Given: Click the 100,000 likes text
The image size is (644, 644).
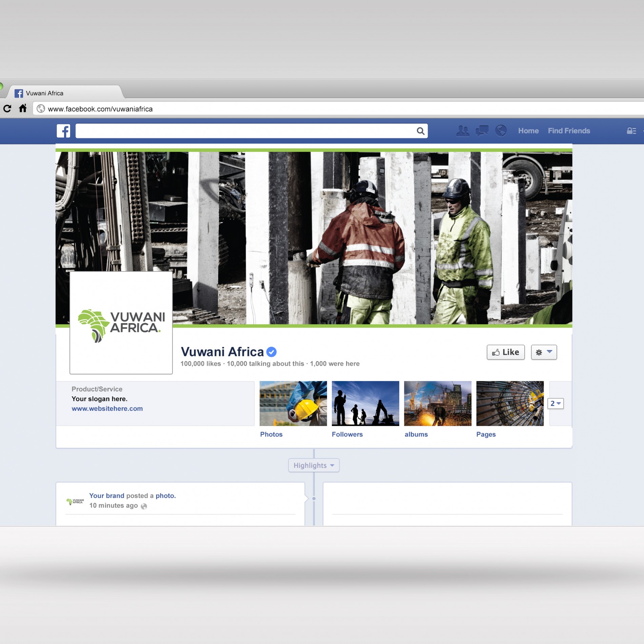Looking at the screenshot, I should (x=201, y=364).
